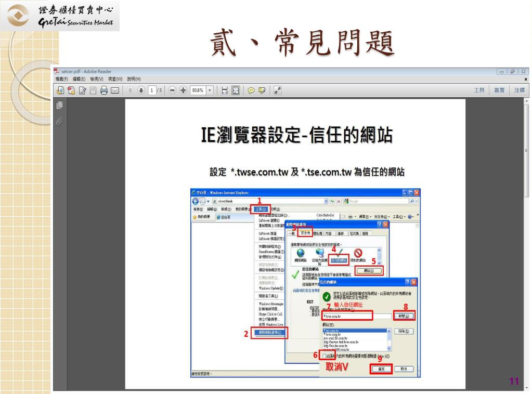Click 確定 OK in trusted sites dialog
Viewport: 532px width, 394px height.
[381, 369]
